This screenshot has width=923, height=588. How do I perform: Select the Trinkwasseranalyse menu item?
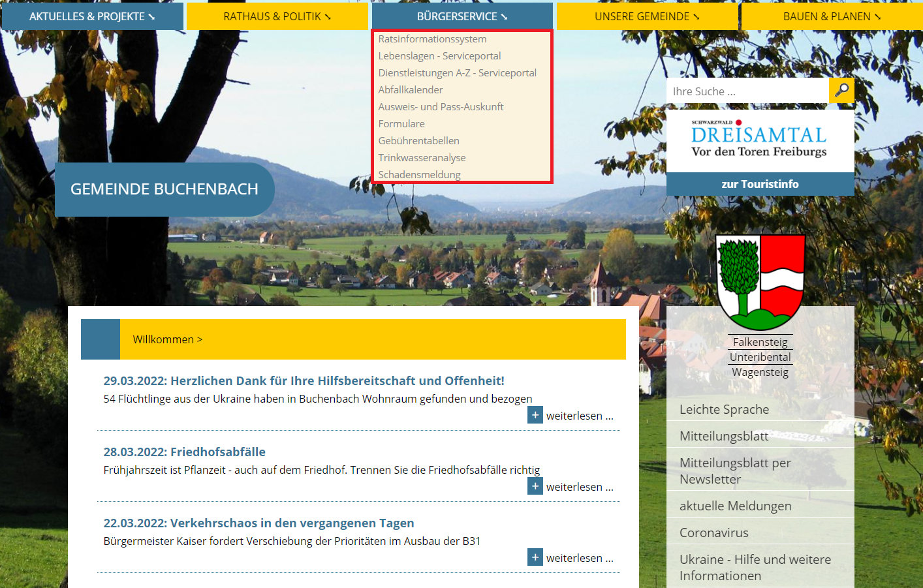click(x=422, y=158)
